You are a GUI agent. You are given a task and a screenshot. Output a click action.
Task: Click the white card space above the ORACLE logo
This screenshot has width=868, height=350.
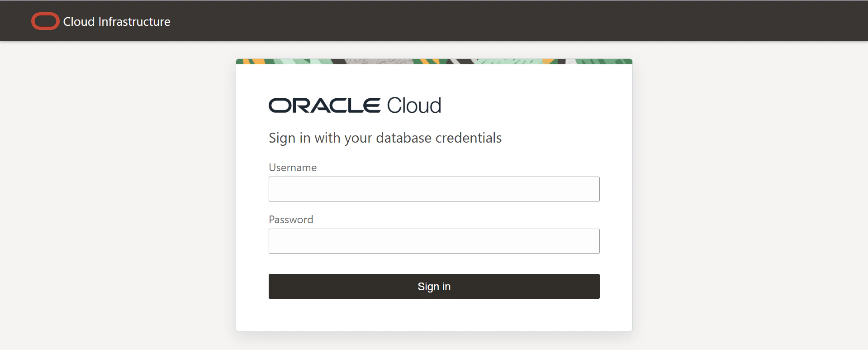(x=434, y=79)
